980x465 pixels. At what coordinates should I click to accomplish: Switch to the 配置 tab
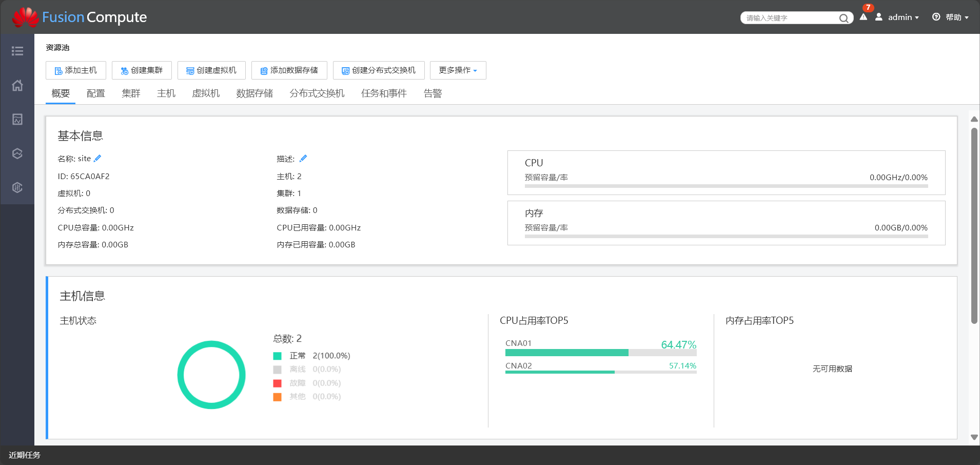pyautogui.click(x=96, y=93)
